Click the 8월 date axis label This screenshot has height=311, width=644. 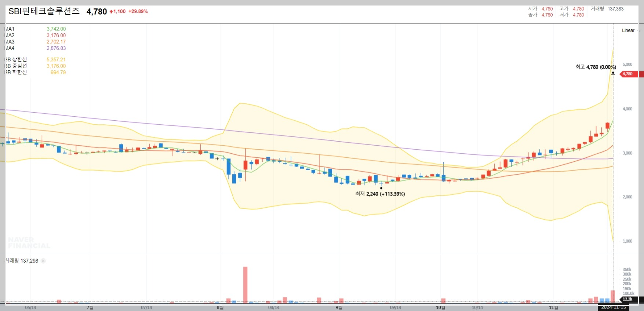[220, 307]
